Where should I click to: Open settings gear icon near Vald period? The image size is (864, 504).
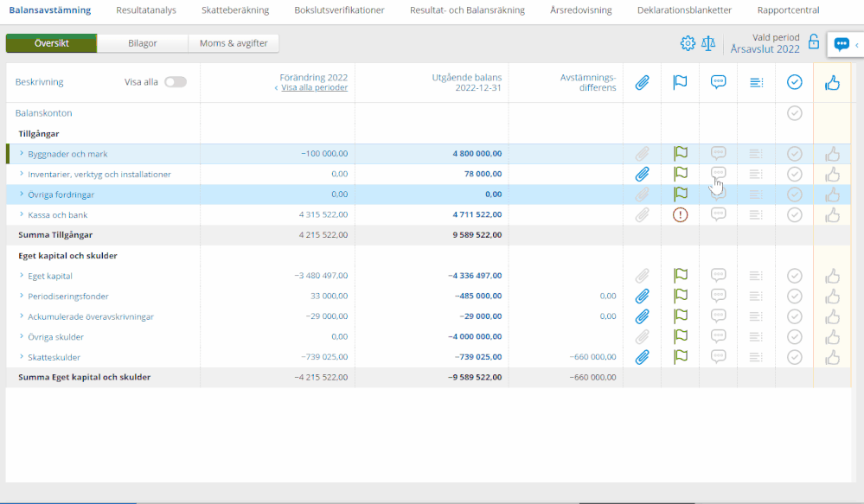pyautogui.click(x=688, y=43)
